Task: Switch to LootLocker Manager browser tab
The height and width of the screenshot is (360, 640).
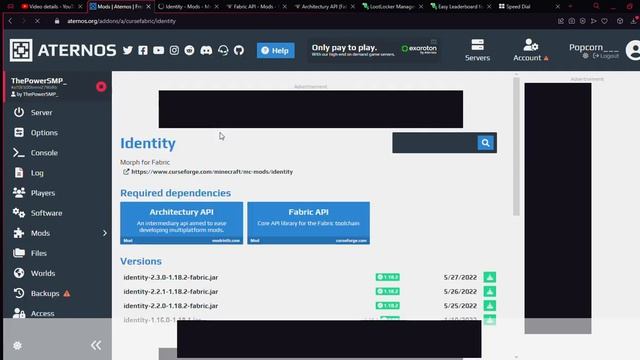Action: (392, 7)
